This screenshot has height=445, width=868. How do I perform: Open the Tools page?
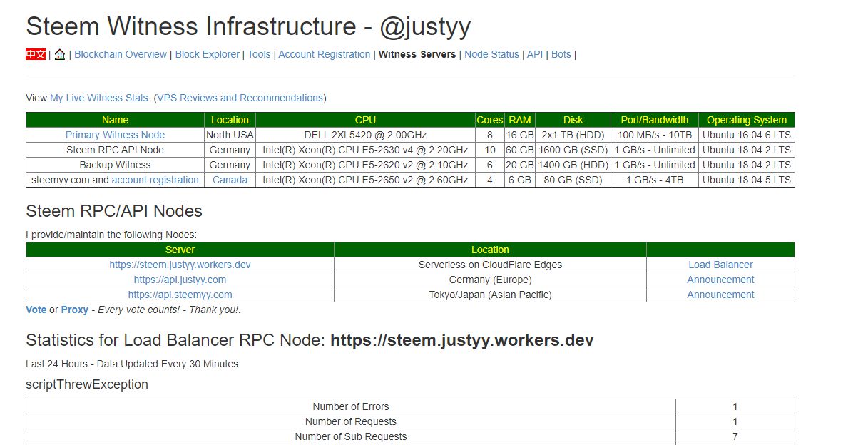coord(259,54)
